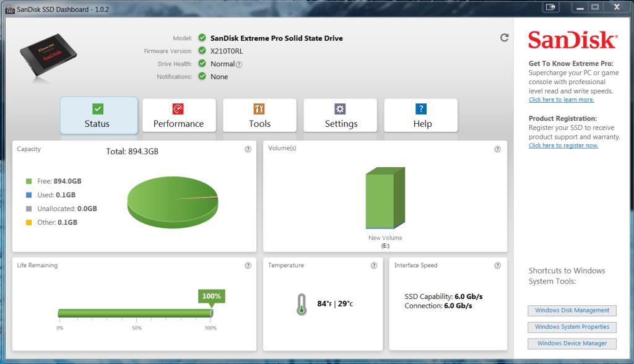Click the Life Remaining 100% progress bar

(135, 313)
